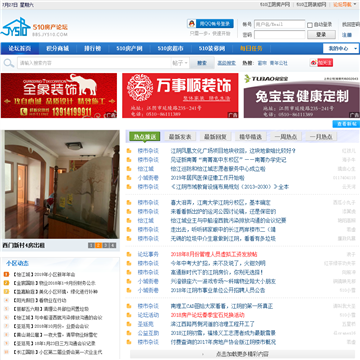The height and width of the screenshot is (360, 360).
Task: Select slide indicator 3 on the photo slideshow
Action: 106,246
